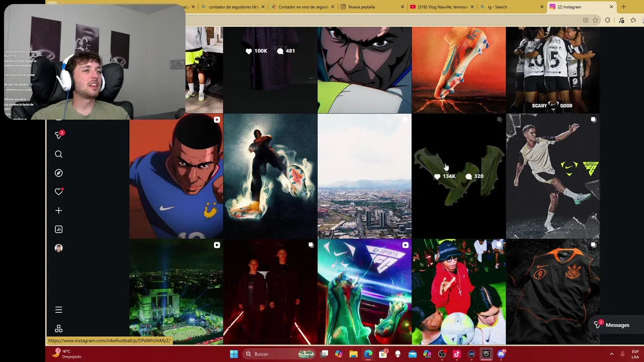The image size is (644, 362).
Task: Open the Explore compass in sidebar
Action: pos(58,173)
